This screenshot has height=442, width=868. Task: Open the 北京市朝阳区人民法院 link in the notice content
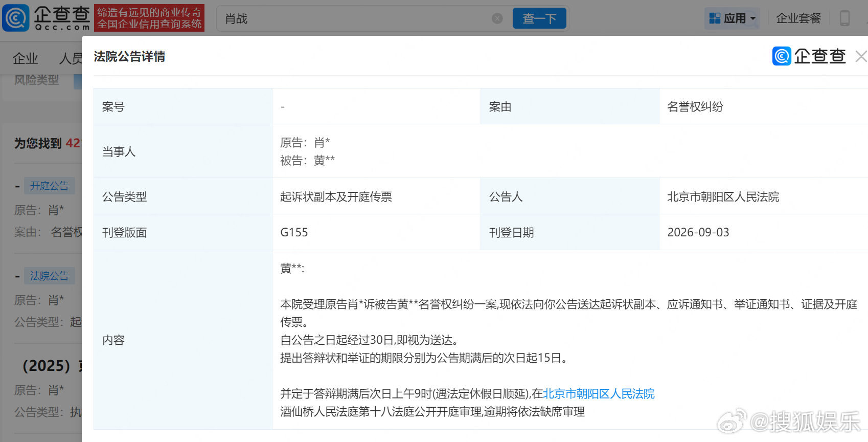[x=599, y=393]
